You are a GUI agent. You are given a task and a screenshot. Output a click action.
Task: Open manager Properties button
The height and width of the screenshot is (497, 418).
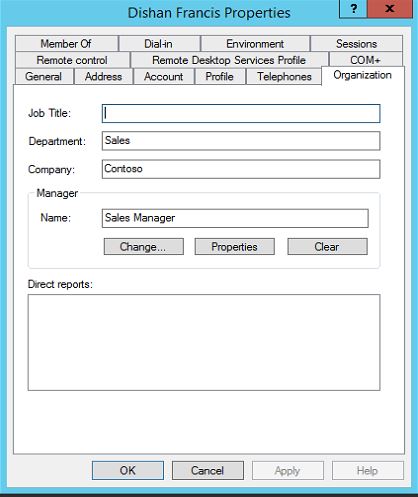(x=235, y=247)
